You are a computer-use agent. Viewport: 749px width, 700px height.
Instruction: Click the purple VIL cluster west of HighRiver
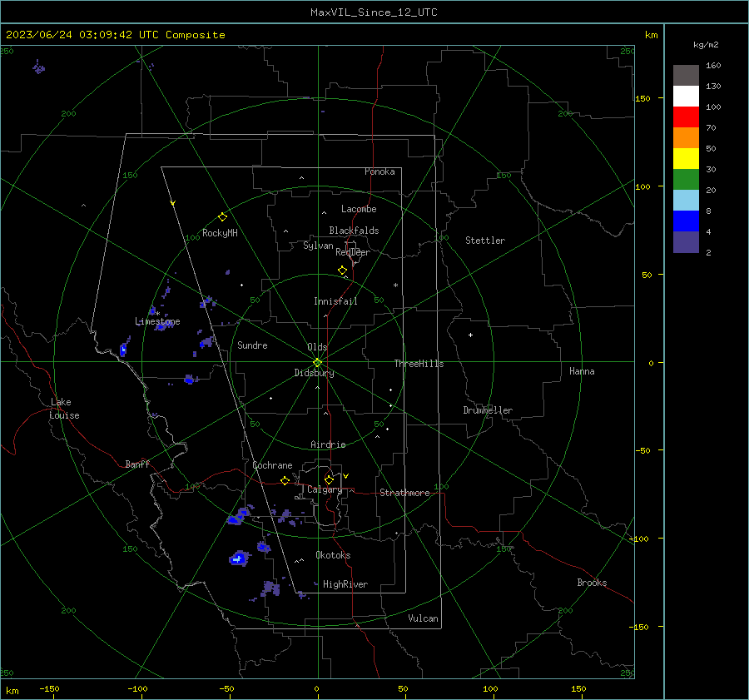pos(270,588)
